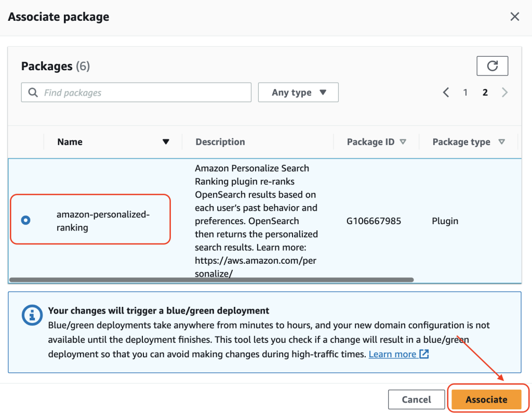Viewport: 532px width, 414px height.
Task: Click external link icon beside Learn more
Action: [x=424, y=354]
